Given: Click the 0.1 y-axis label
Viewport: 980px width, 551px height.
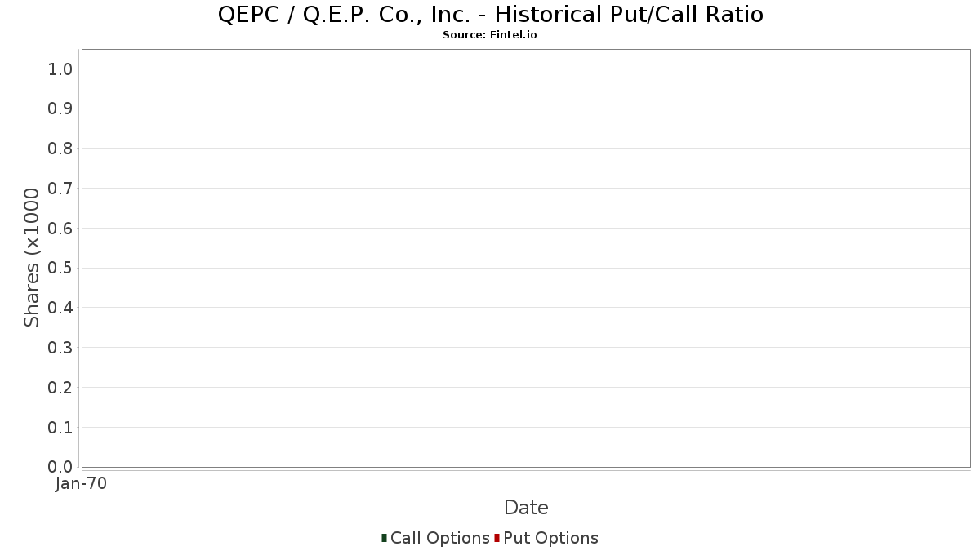Looking at the screenshot, I should click(x=61, y=427).
